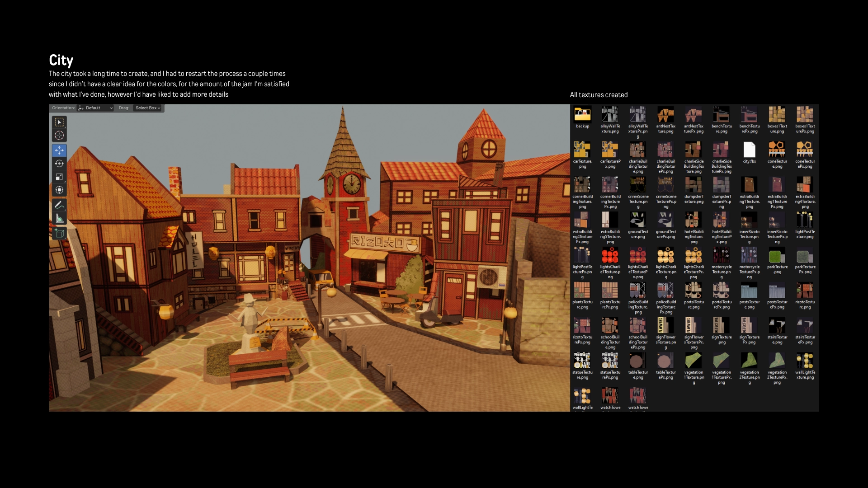Select the Measure ruler tool

(59, 219)
